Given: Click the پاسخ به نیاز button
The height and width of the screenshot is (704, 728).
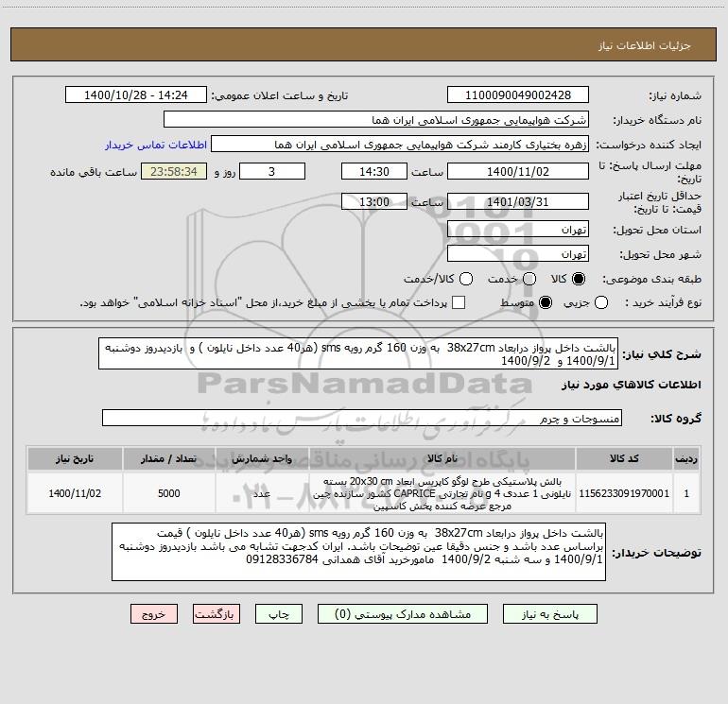Looking at the screenshot, I should [549, 614].
